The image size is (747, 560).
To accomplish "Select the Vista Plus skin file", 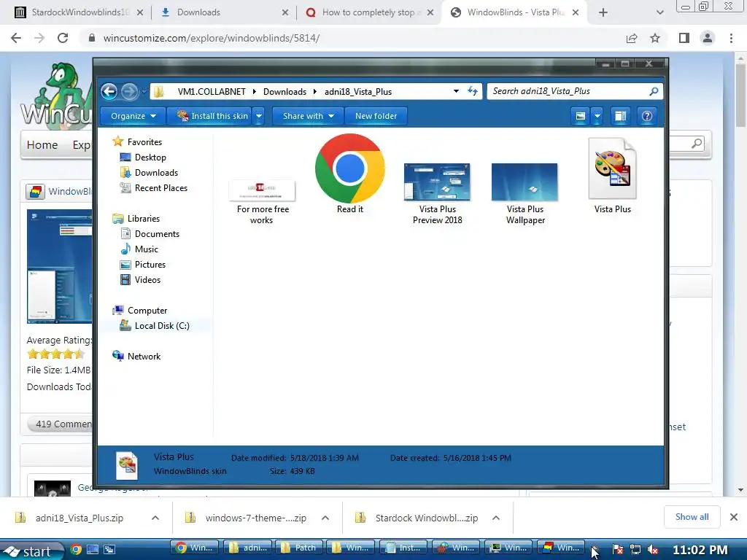I will click(612, 175).
